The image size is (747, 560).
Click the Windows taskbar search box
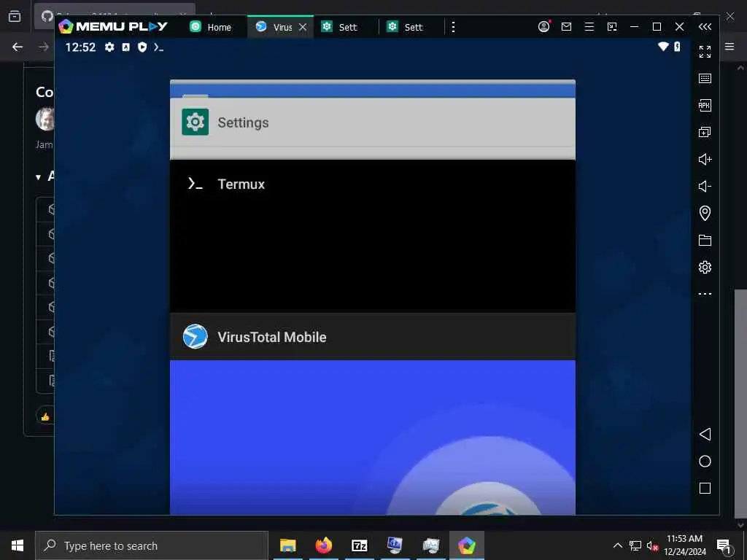point(152,545)
